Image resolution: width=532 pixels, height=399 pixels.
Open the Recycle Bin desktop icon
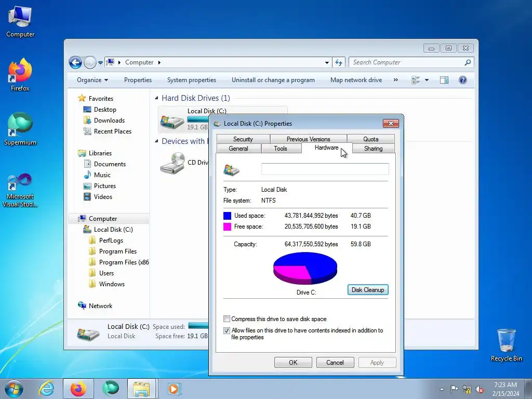[x=506, y=345]
